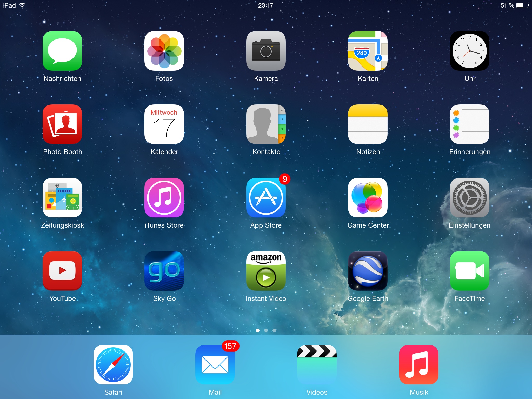Launch the YouTube app

click(62, 271)
